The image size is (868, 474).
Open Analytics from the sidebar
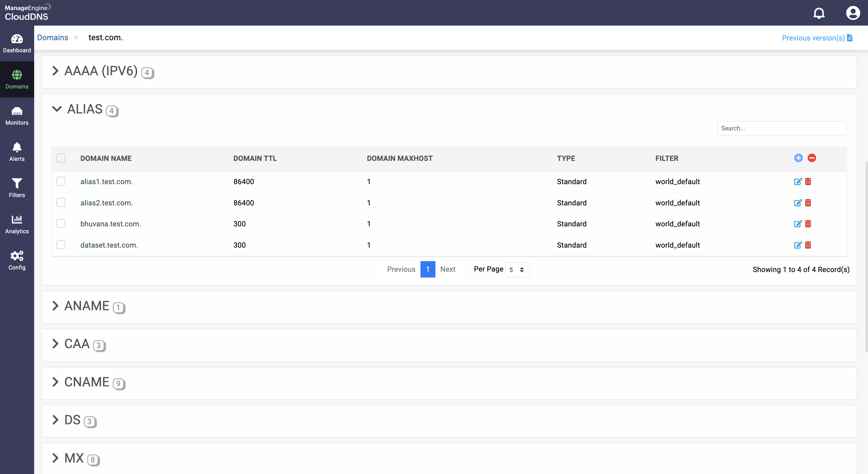(17, 224)
